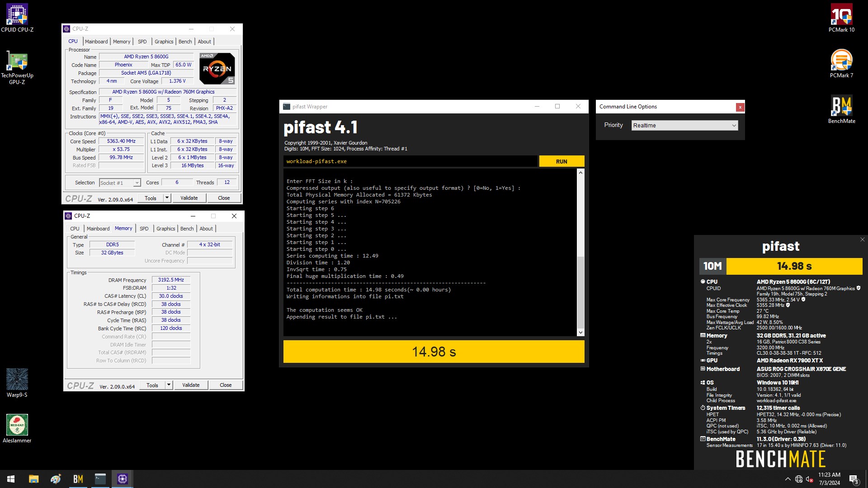Click the bottom CPU-Z title bar icon
This screenshot has height=488, width=868.
[x=68, y=216]
